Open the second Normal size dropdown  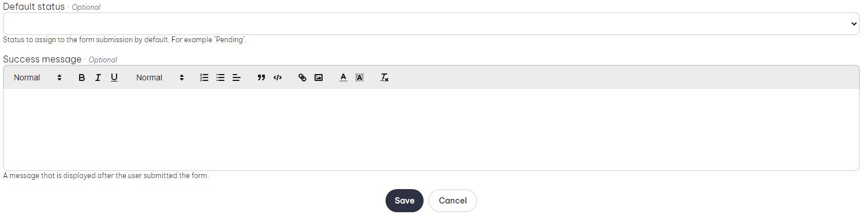(160, 77)
